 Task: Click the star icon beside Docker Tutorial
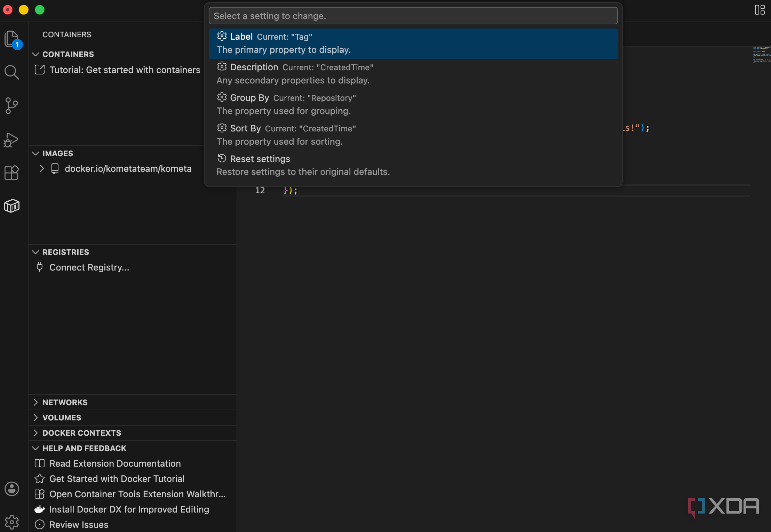[x=40, y=478]
